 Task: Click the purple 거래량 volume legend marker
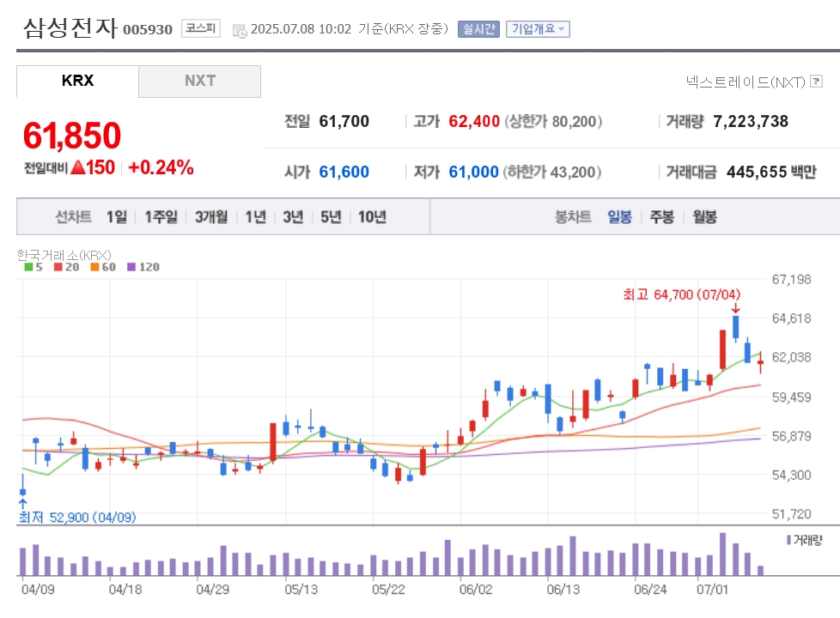coord(788,540)
